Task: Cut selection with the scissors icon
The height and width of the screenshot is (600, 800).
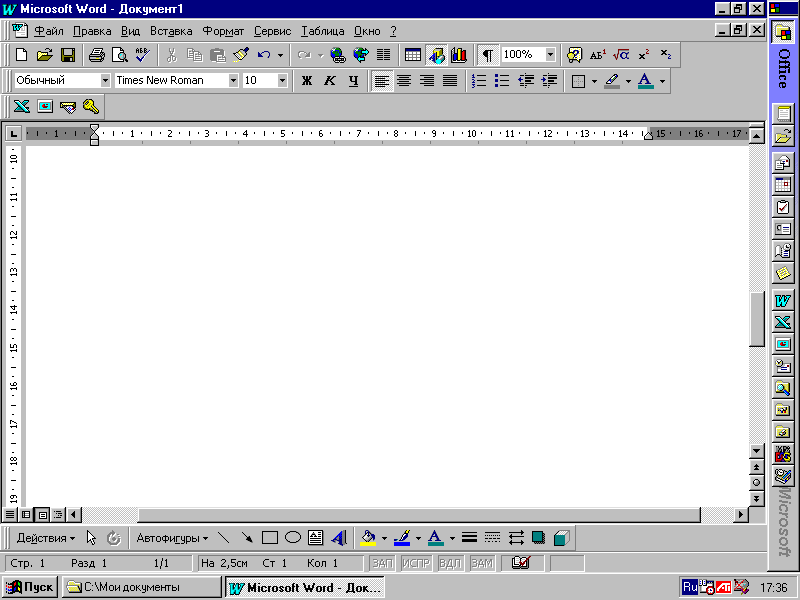Action: (x=171, y=55)
